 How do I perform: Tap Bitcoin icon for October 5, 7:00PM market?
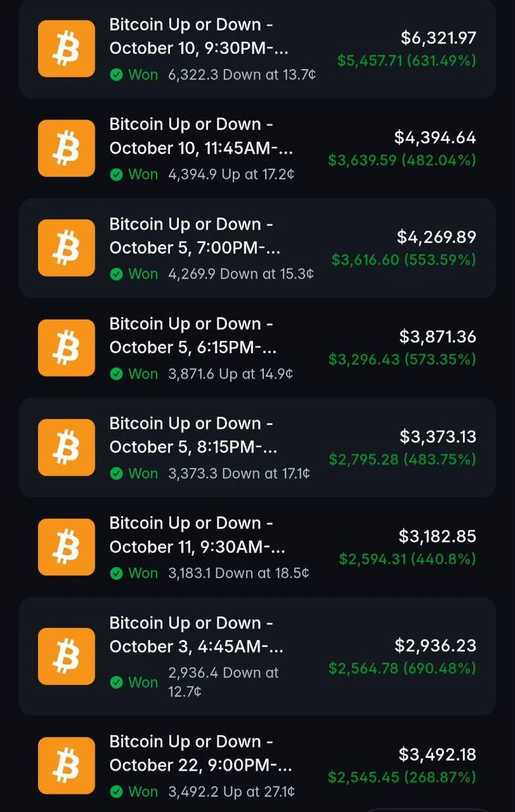(x=66, y=248)
